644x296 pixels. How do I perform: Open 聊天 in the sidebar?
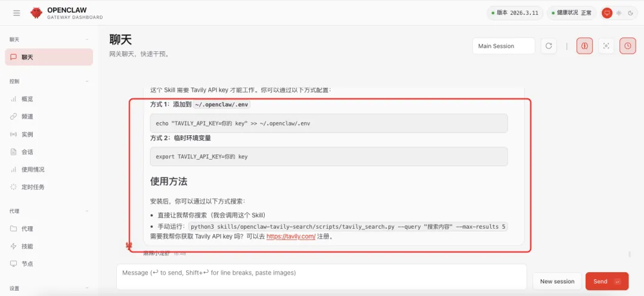click(49, 57)
